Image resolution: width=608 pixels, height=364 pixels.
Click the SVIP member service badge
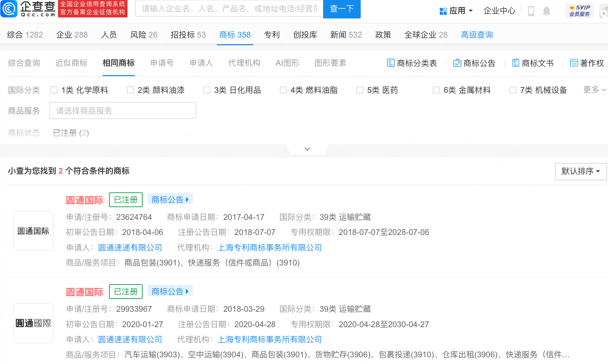pyautogui.click(x=579, y=11)
